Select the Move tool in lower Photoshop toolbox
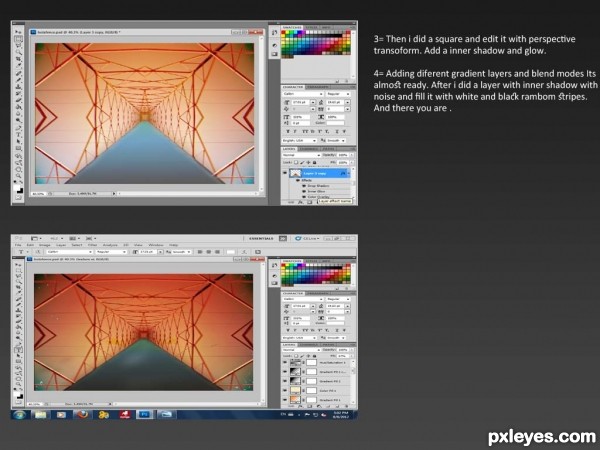 (x=18, y=264)
